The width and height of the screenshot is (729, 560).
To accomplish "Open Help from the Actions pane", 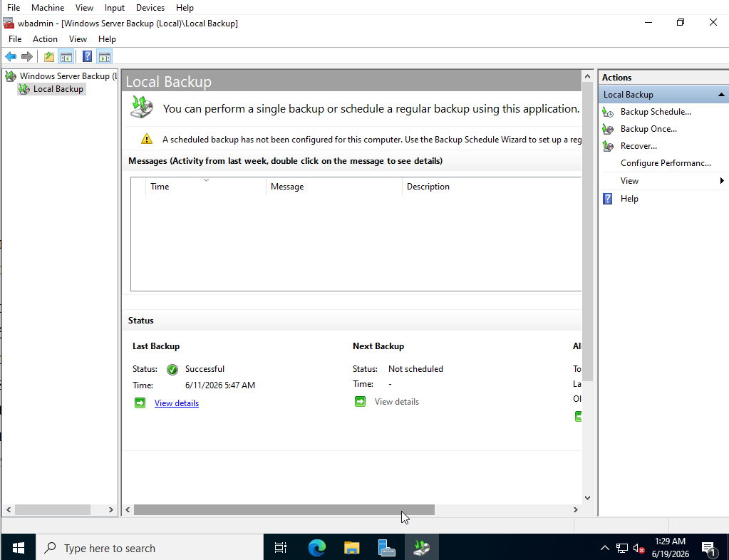I will (x=629, y=199).
